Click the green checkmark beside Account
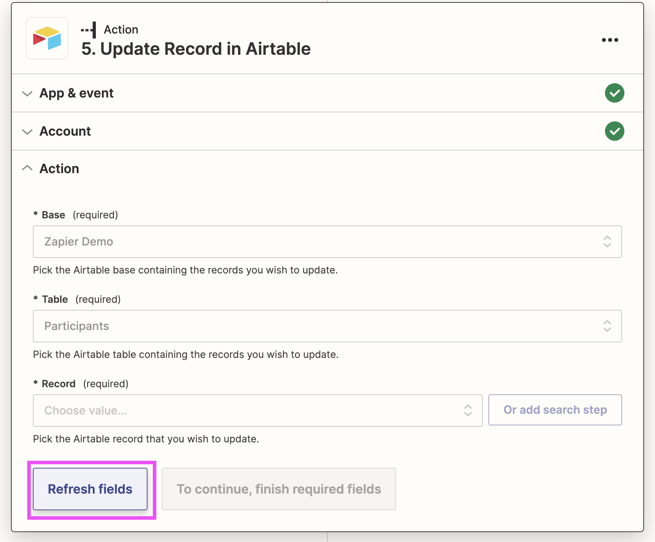 coord(614,131)
